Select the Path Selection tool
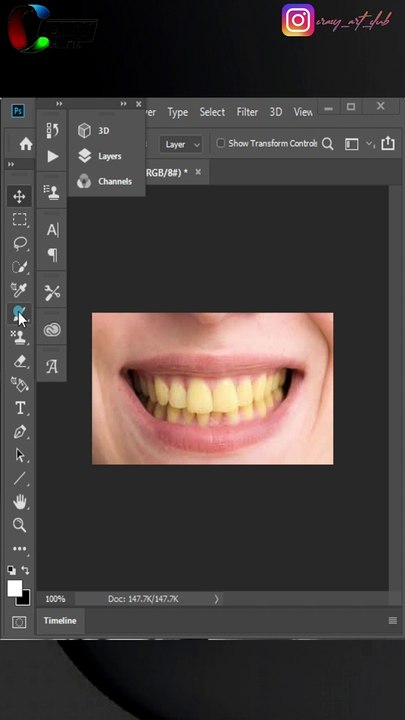405x720 pixels. click(19, 455)
